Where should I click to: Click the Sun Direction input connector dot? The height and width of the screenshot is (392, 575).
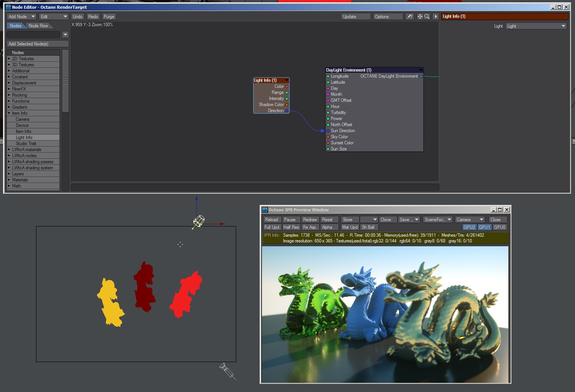(x=328, y=131)
